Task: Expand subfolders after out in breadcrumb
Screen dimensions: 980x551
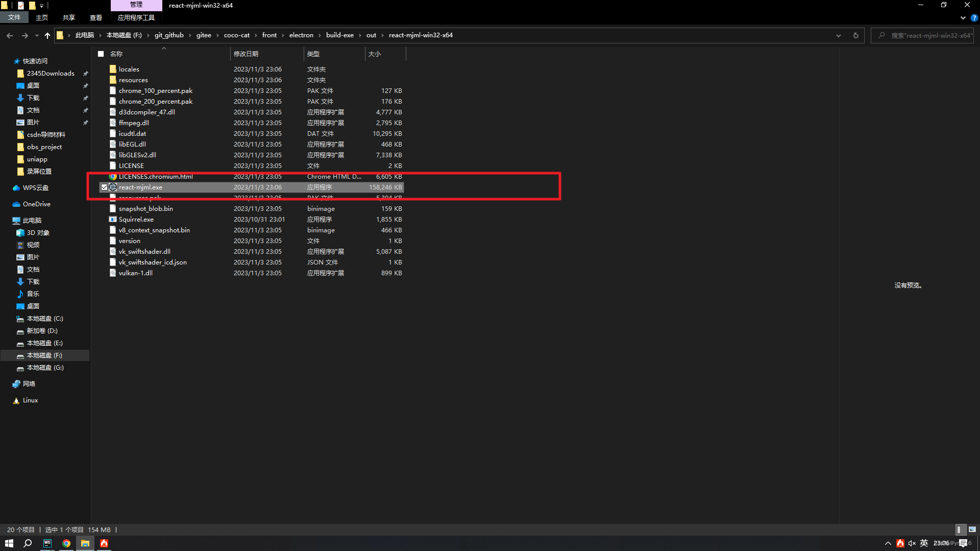Action: coord(382,35)
